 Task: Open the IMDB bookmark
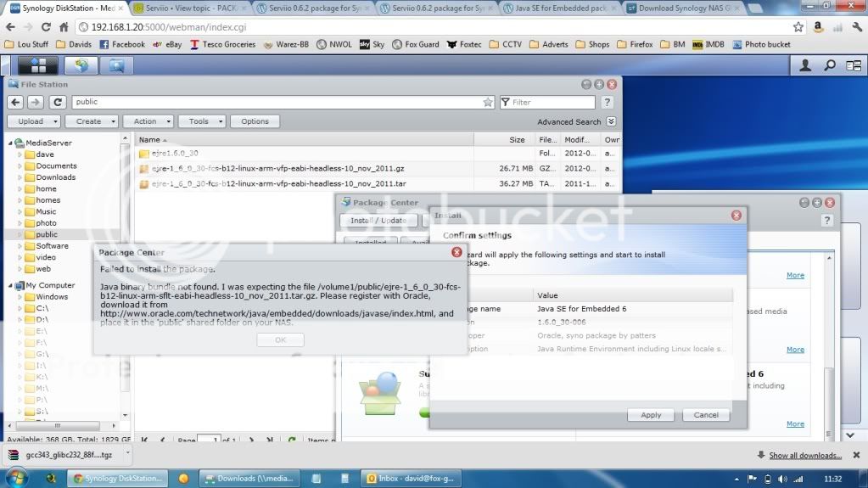(x=708, y=44)
